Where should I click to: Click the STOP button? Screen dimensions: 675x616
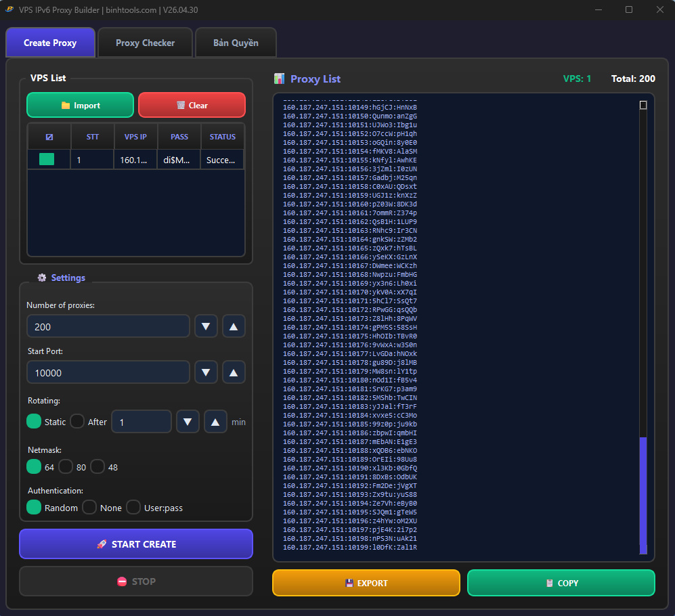(x=136, y=581)
